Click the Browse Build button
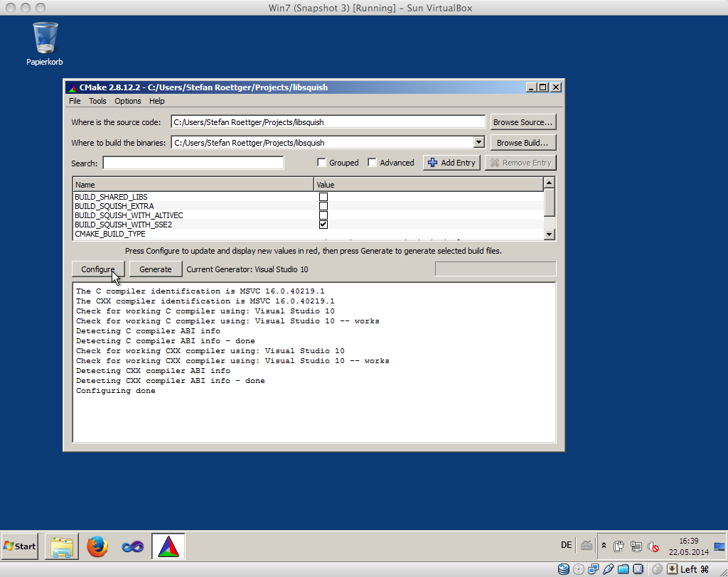 click(x=523, y=143)
